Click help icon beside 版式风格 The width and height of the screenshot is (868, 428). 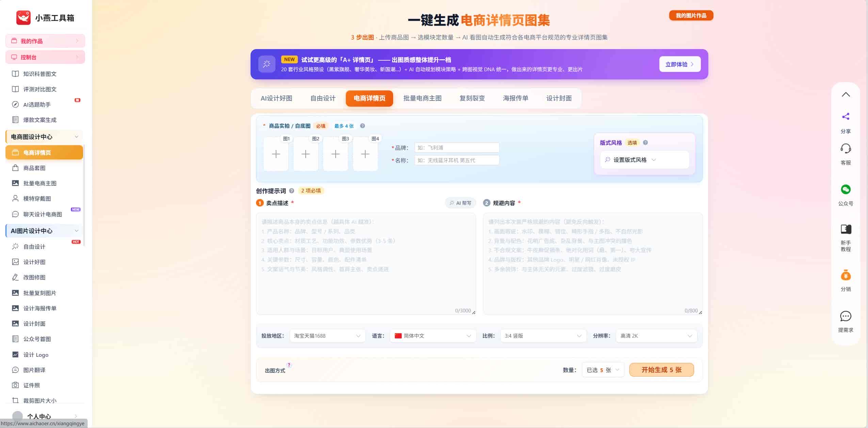(x=645, y=143)
